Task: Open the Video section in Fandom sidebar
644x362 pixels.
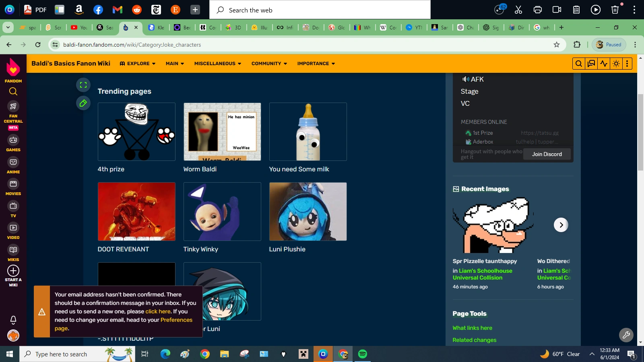Action: (13, 231)
